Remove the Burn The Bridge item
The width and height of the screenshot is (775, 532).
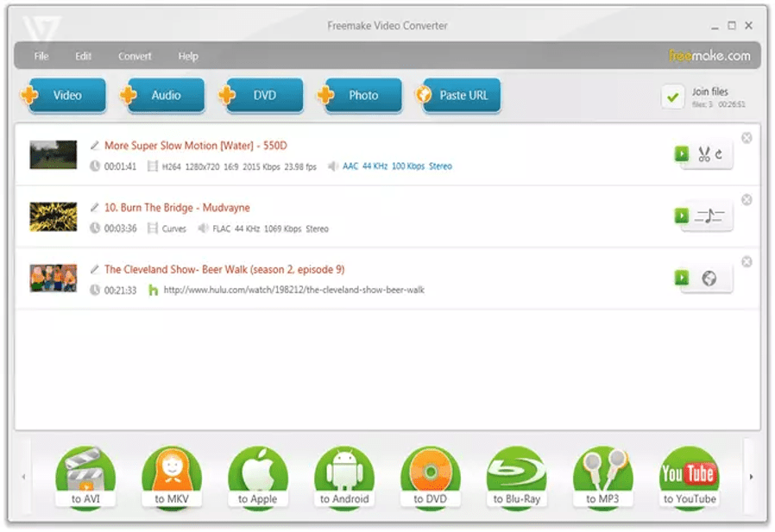(x=747, y=200)
